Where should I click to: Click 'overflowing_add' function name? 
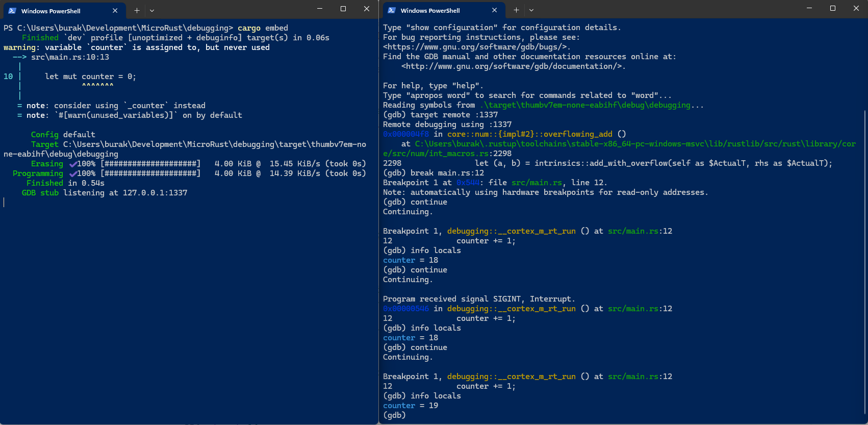pos(578,134)
